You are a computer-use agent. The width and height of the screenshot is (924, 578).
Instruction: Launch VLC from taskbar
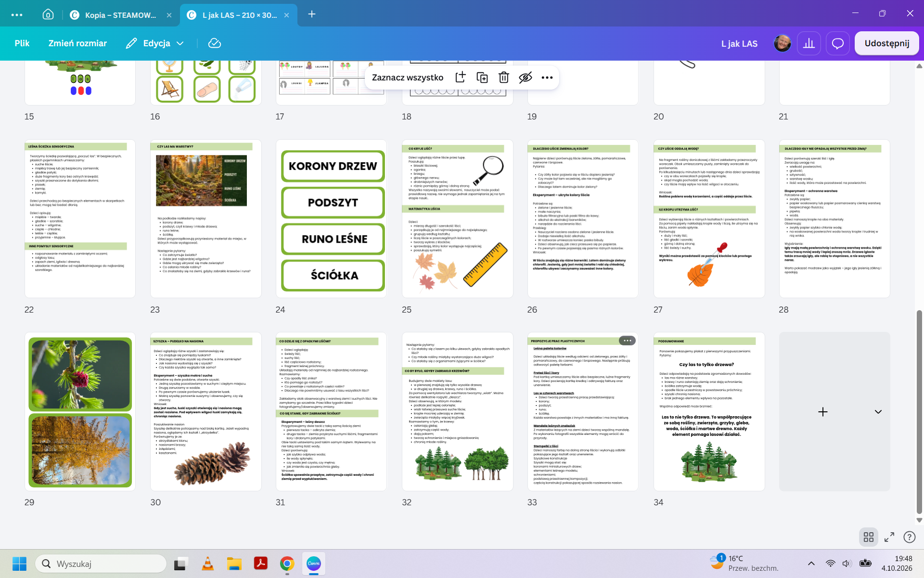point(207,564)
